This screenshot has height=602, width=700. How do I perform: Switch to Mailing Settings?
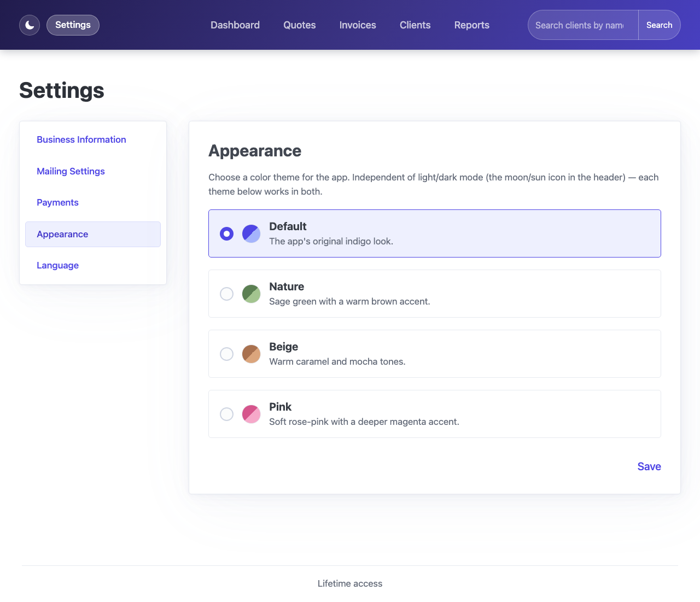[x=93, y=171]
